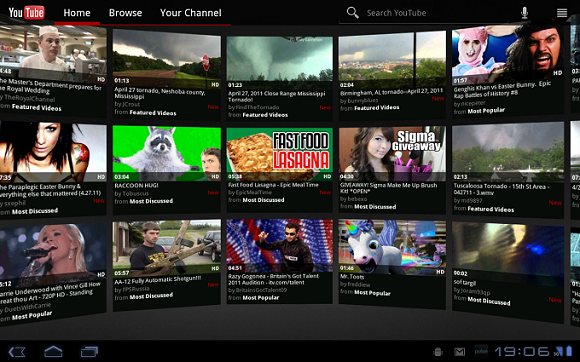Screen dimensions: 580x362
Task: Select title 'Birmingham, AL tornado--April 27, 2011'
Action: tap(391, 92)
